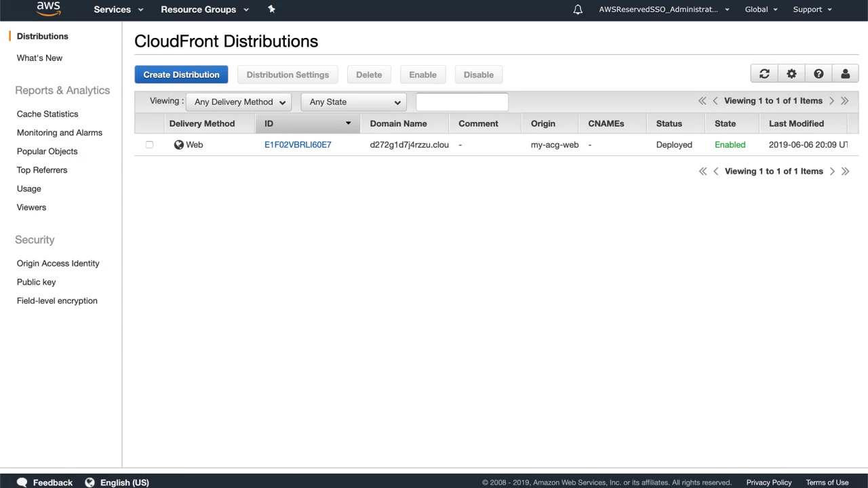
Task: Refresh the distributions list
Action: 764,74
